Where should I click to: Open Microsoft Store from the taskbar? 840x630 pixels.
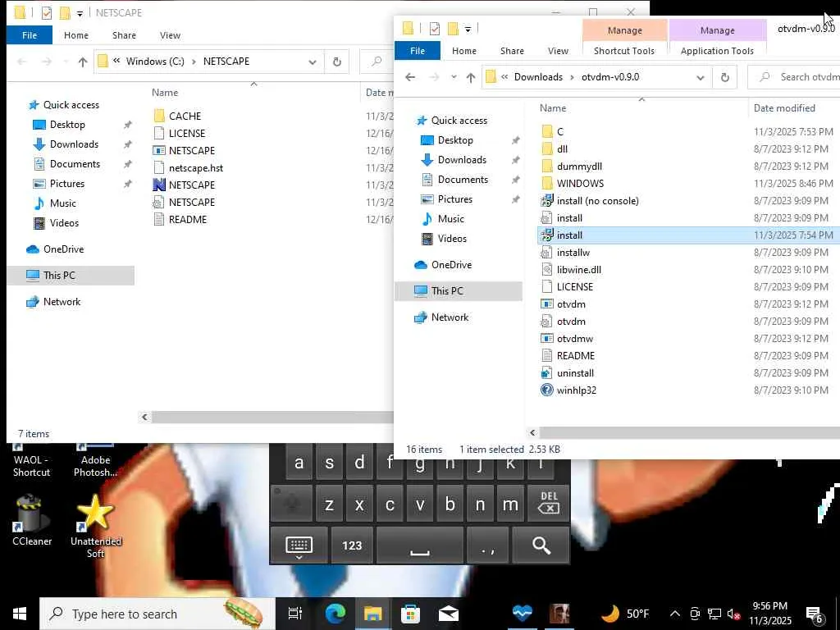[410, 614]
